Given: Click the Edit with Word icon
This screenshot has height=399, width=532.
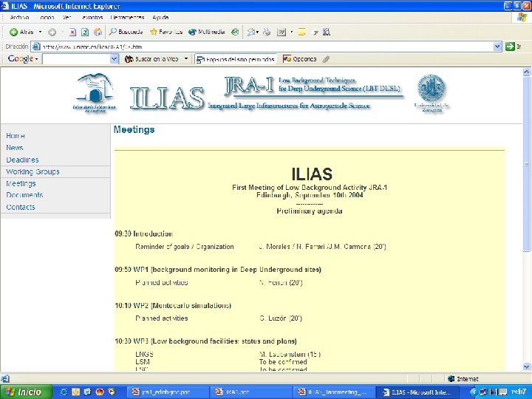Looking at the screenshot, I should (x=282, y=33).
